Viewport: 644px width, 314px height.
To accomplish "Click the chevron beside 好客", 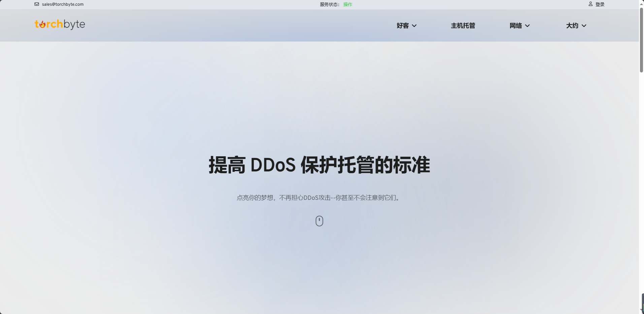I will (x=415, y=26).
